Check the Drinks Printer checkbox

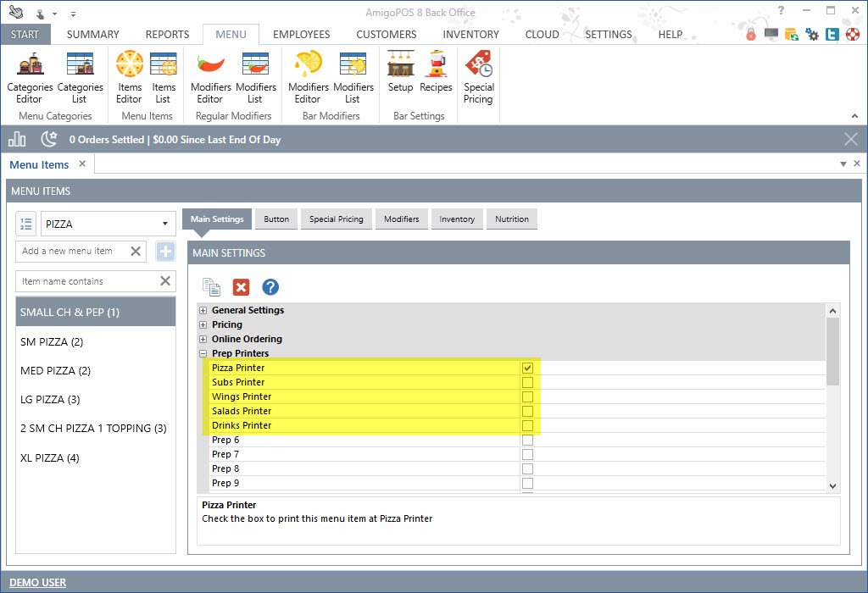[527, 425]
